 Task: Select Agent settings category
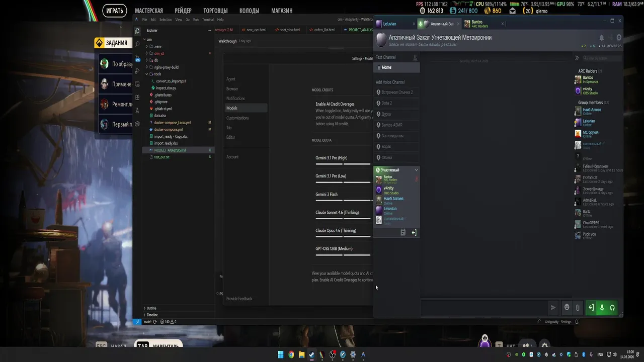pos(231,79)
